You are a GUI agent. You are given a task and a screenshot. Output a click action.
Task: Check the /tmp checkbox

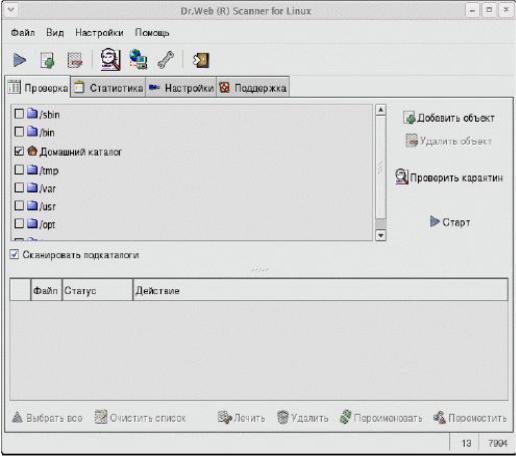pos(19,170)
